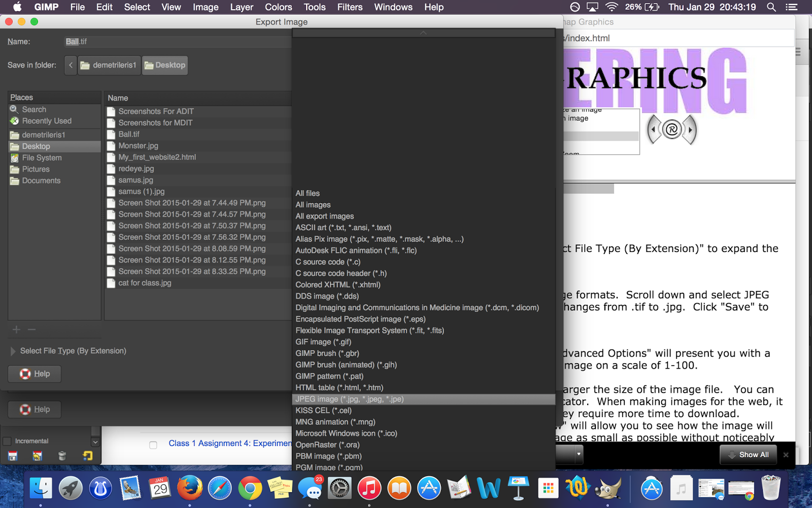Choose OpenRaster (*.ora) file type
Image resolution: width=812 pixels, height=508 pixels.
tap(424, 445)
